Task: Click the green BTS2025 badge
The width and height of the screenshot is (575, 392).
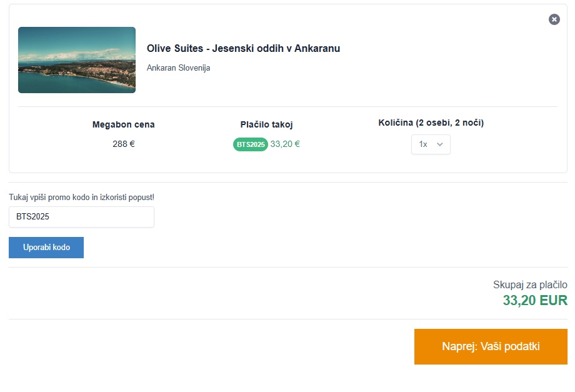Action: coord(251,144)
